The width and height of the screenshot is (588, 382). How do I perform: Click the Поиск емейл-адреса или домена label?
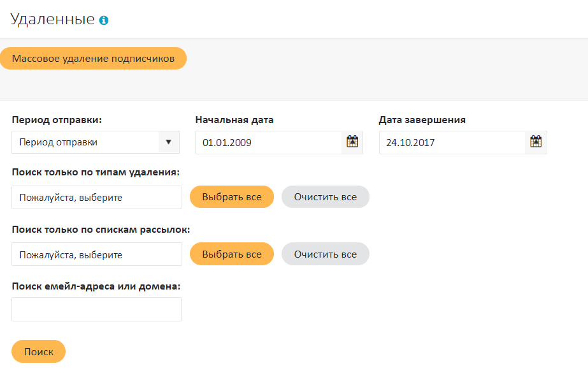click(96, 286)
